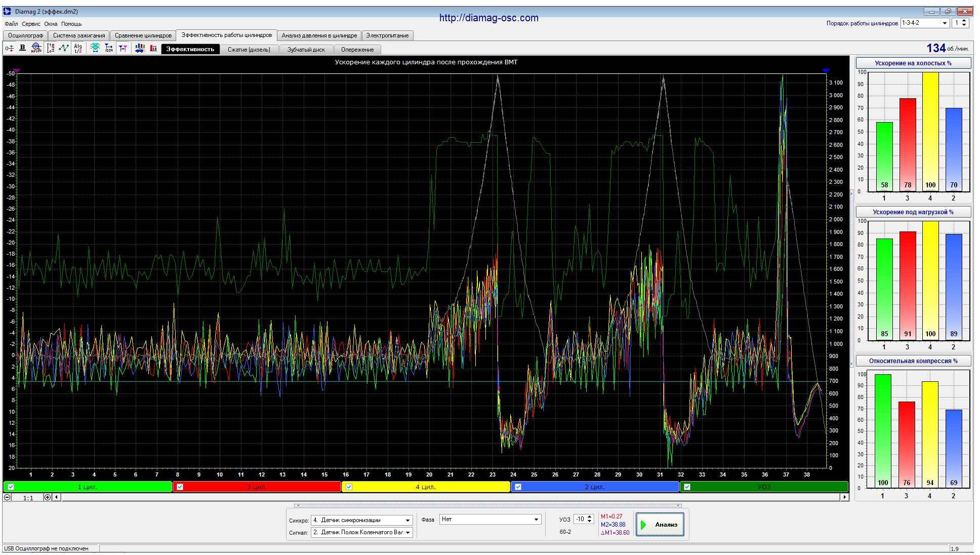
Task: Click the M2=38.88 marker value
Action: click(613, 525)
